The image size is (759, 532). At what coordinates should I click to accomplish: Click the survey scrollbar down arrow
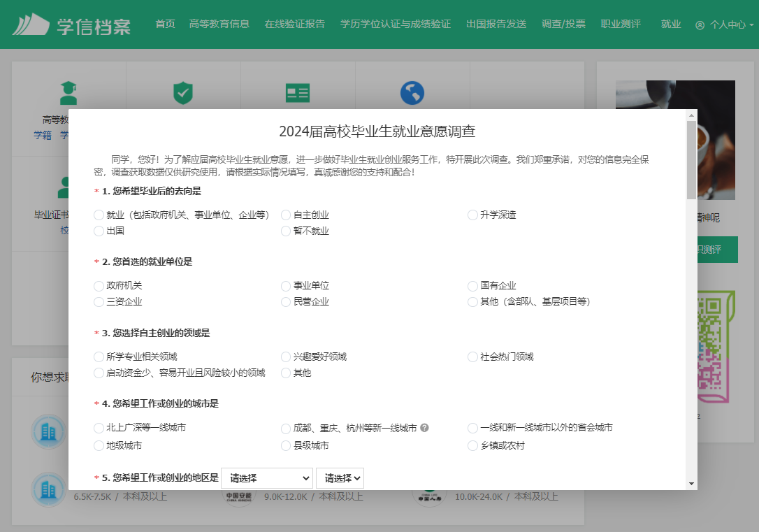(x=691, y=483)
